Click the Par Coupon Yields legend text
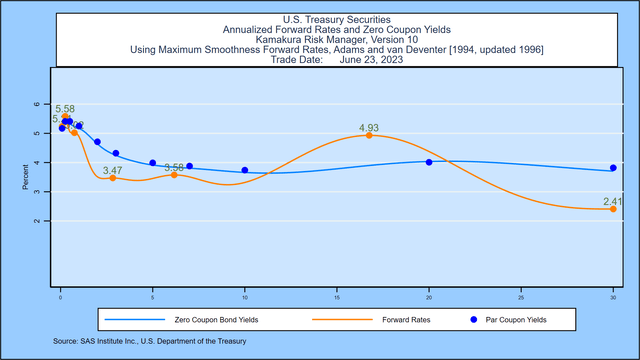 pos(516,320)
